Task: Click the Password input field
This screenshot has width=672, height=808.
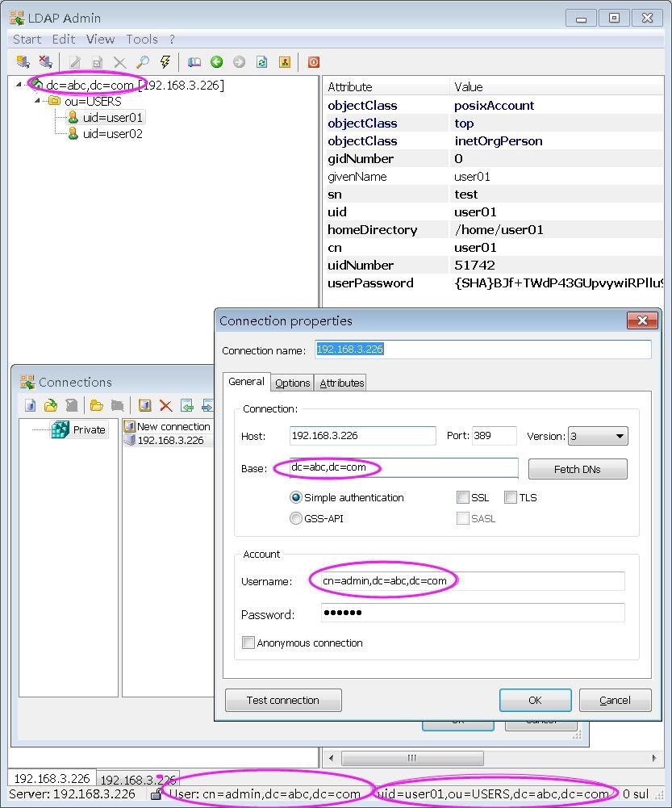Action: [x=473, y=613]
